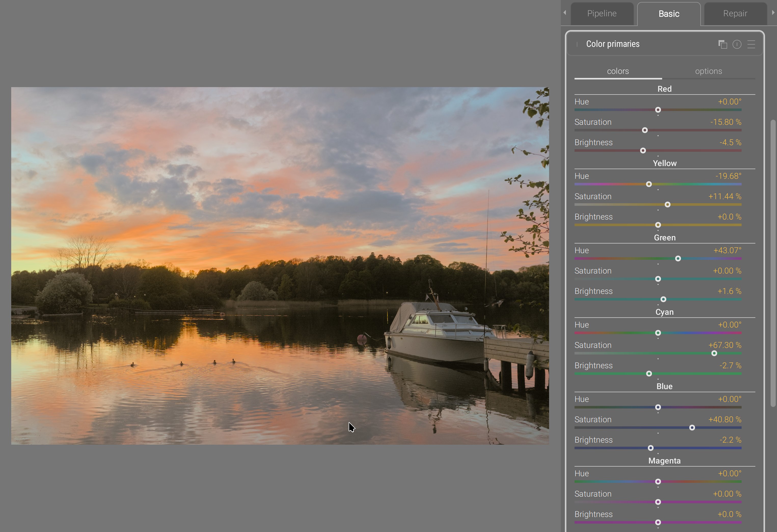
Task: Open the options sub-tab
Action: 708,71
